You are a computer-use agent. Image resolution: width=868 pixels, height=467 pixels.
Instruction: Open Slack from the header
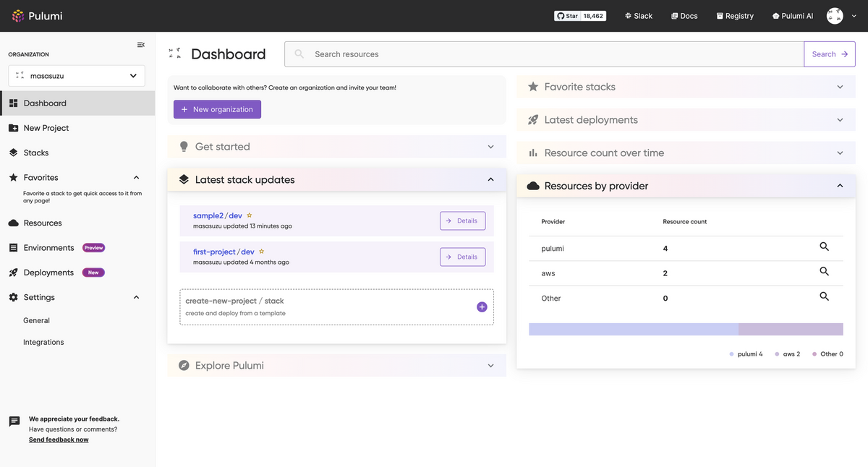(x=639, y=16)
